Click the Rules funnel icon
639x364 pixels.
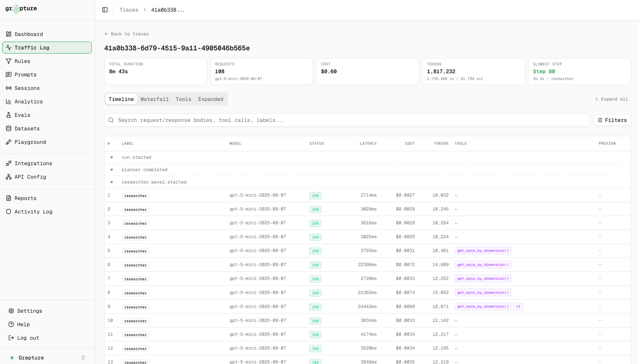tap(9, 61)
